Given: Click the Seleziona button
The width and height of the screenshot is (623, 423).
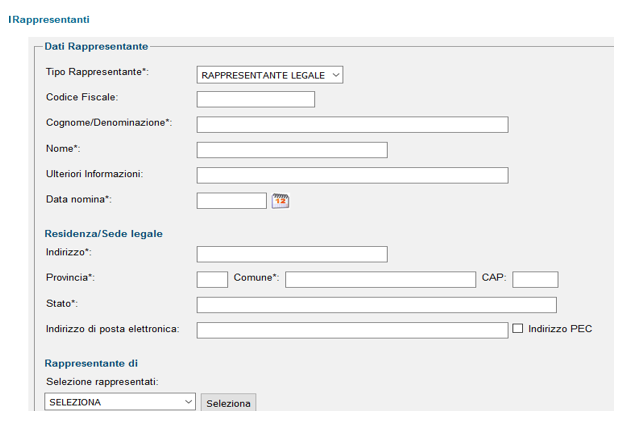Looking at the screenshot, I should tap(228, 403).
